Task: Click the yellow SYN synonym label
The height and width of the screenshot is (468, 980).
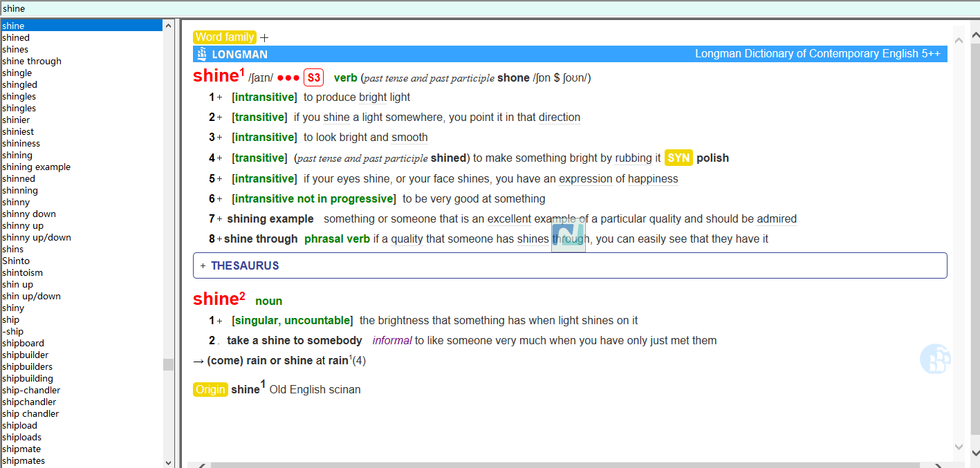Action: click(678, 158)
